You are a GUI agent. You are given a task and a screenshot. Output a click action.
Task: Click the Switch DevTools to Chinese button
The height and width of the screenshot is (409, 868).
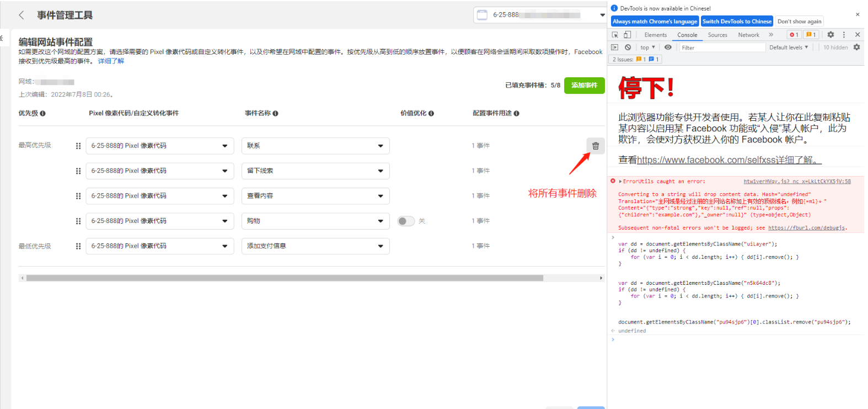point(737,22)
